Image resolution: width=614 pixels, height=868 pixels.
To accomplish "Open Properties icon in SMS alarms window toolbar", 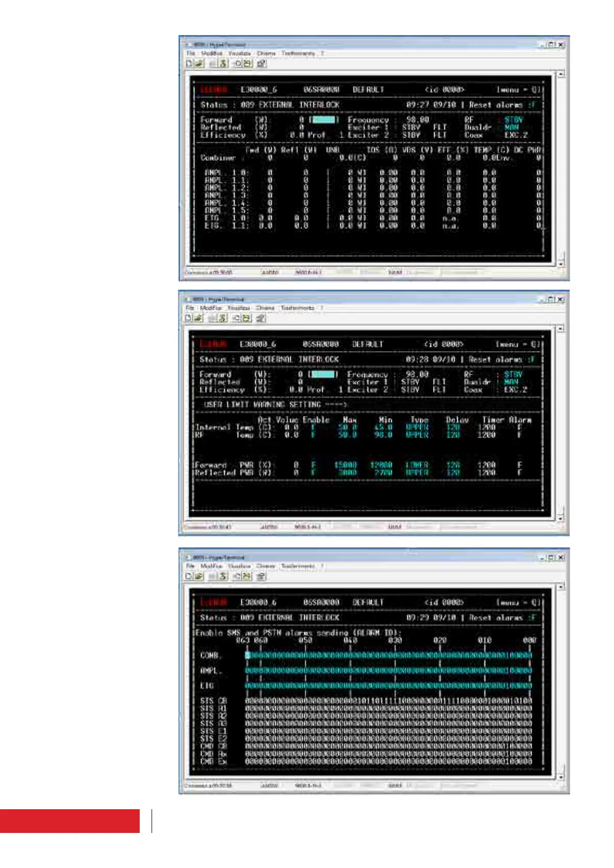I will (x=261, y=576).
